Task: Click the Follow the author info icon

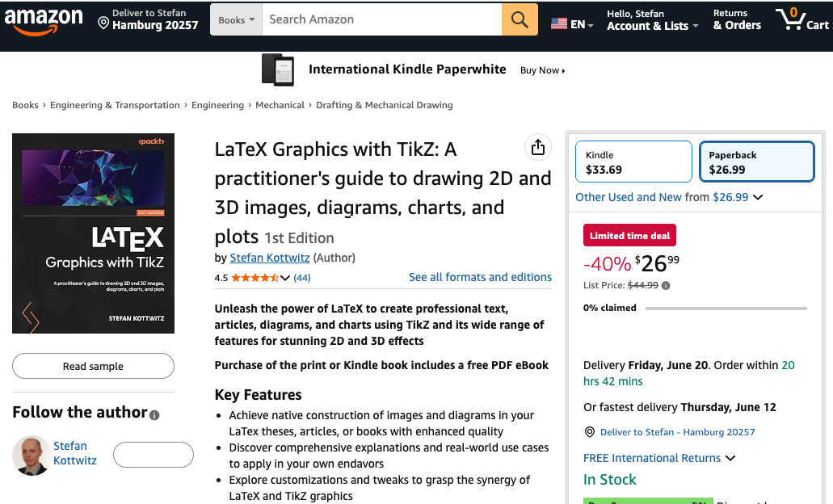Action: click(x=154, y=415)
